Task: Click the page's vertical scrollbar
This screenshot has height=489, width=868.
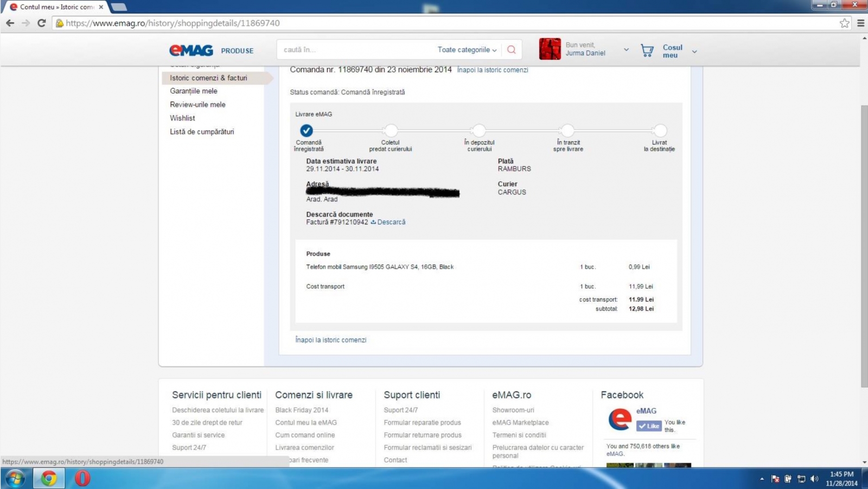Action: [x=864, y=244]
